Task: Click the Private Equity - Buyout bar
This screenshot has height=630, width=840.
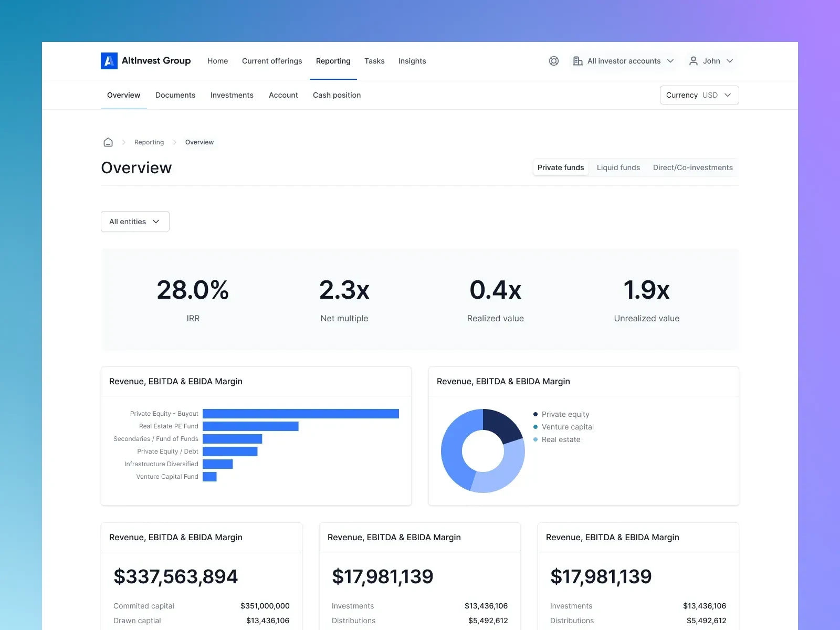Action: [x=299, y=413]
